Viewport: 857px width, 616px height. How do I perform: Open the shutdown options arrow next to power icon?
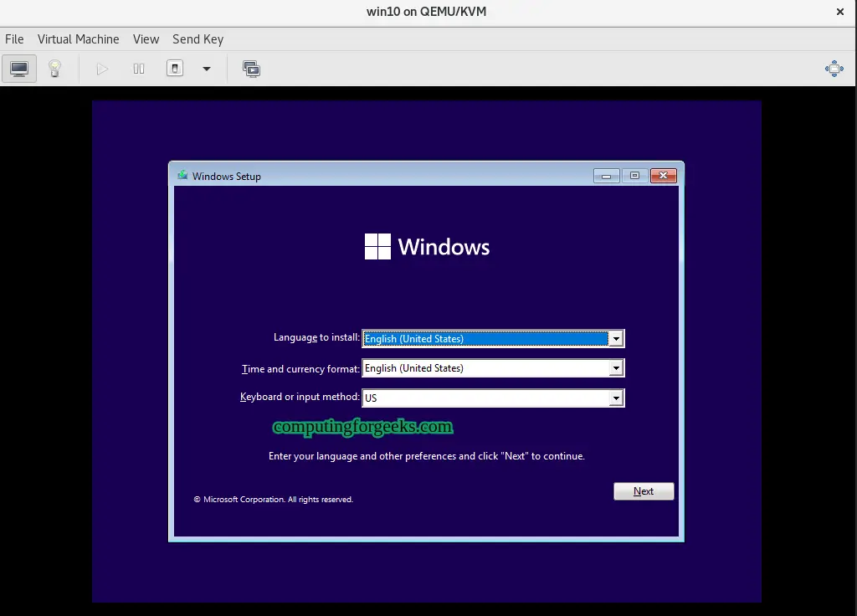pos(206,69)
